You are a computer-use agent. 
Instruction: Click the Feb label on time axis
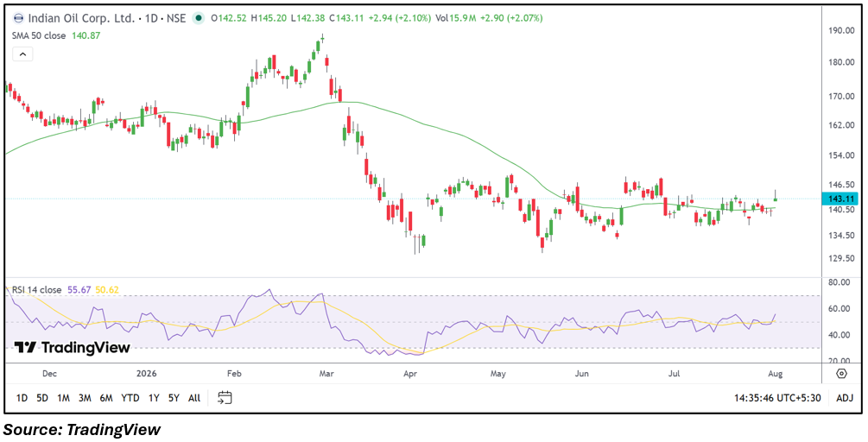pos(235,374)
